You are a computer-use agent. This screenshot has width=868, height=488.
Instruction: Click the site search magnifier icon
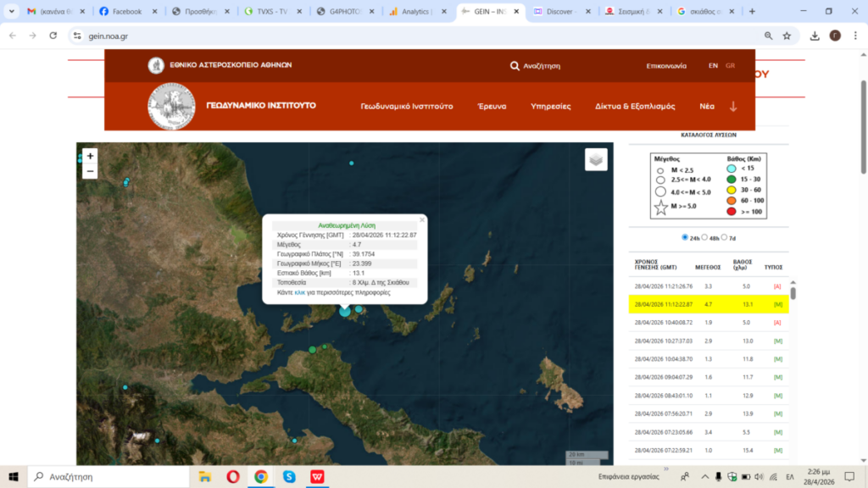click(515, 66)
